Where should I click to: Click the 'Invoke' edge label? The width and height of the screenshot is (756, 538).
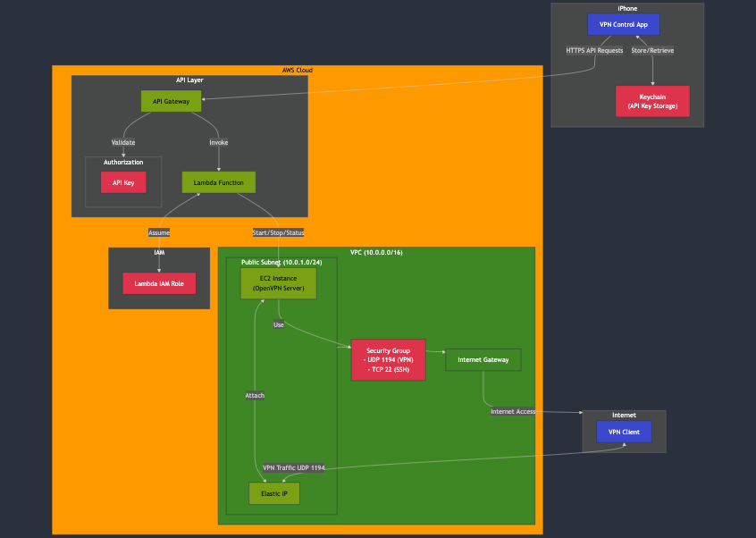click(218, 142)
